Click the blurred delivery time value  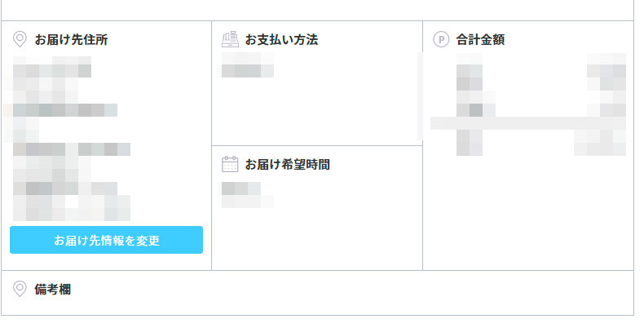(248, 195)
